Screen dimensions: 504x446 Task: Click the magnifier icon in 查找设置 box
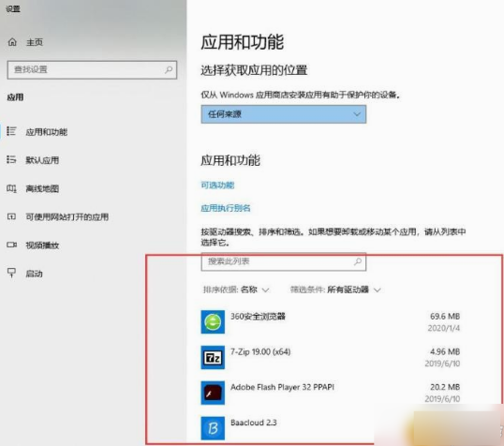pos(169,69)
